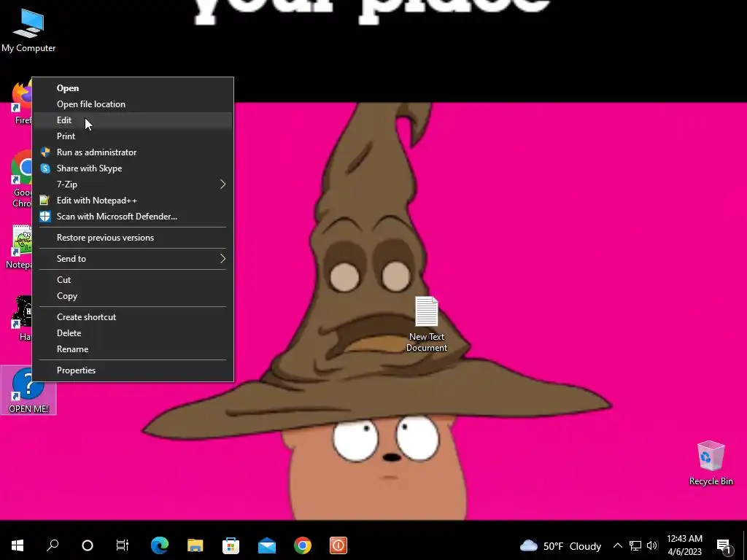This screenshot has height=560, width=747.
Task: Select the Firefox desktop shortcut
Action: [x=21, y=102]
